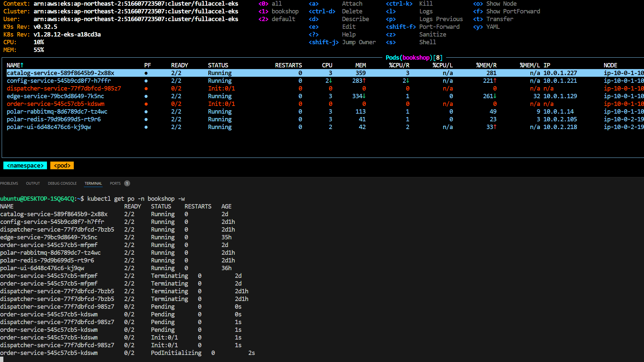Click PF dot for polar-rabbitmq pod

[146, 112]
